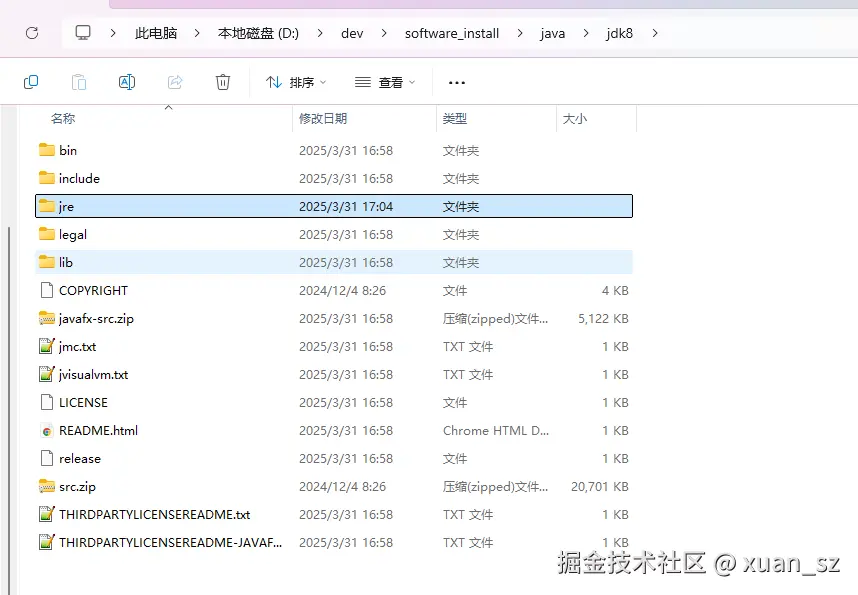Click the THIRDPARTYLICENSEREADME.txt file icon
The width and height of the screenshot is (858, 595).
click(47, 514)
